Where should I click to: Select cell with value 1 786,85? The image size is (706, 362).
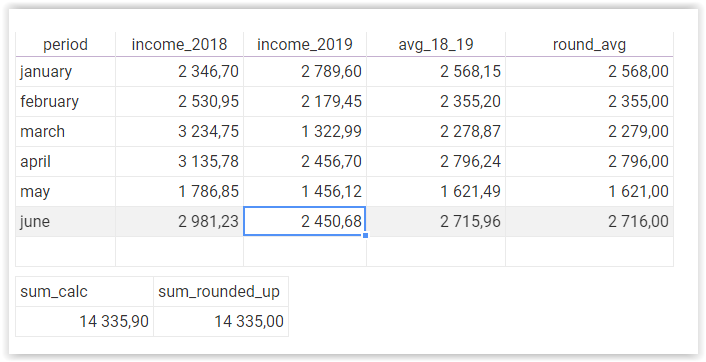[179, 191]
